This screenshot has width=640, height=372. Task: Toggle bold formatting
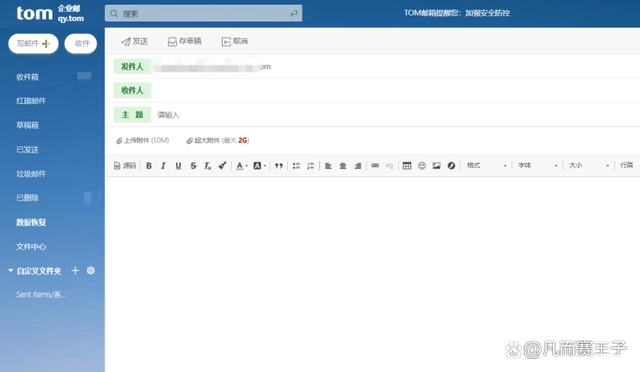point(149,165)
